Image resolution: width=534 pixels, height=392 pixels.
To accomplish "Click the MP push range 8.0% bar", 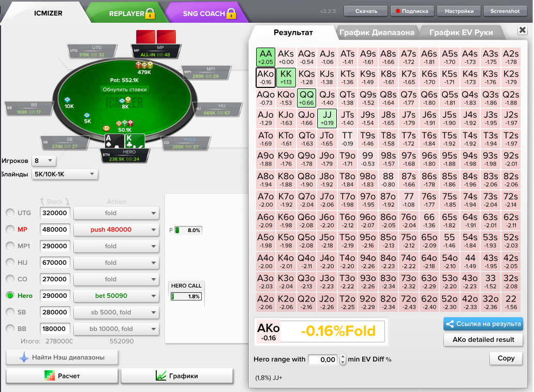I will [x=188, y=230].
